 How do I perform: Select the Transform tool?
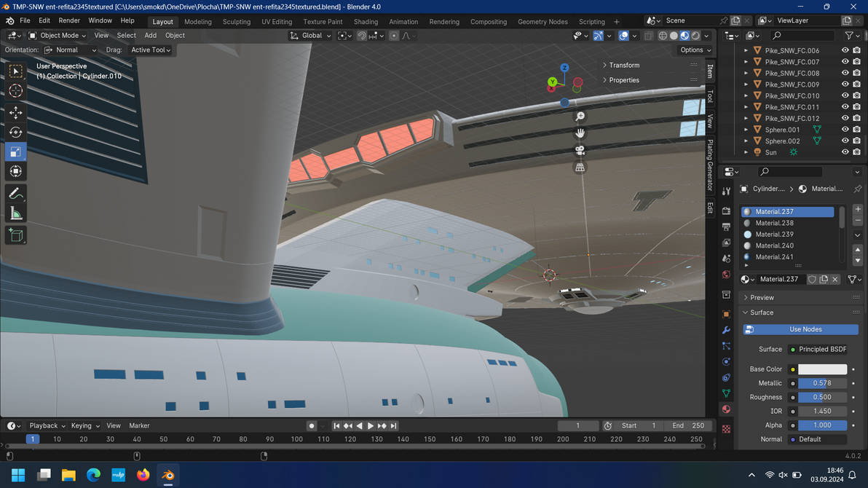pyautogui.click(x=15, y=171)
